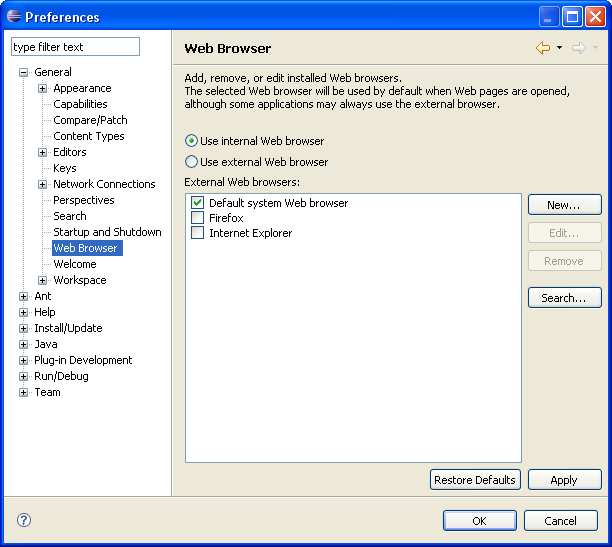Viewport: 612px width, 547px height.
Task: Expand the Team node
Action: point(23,392)
